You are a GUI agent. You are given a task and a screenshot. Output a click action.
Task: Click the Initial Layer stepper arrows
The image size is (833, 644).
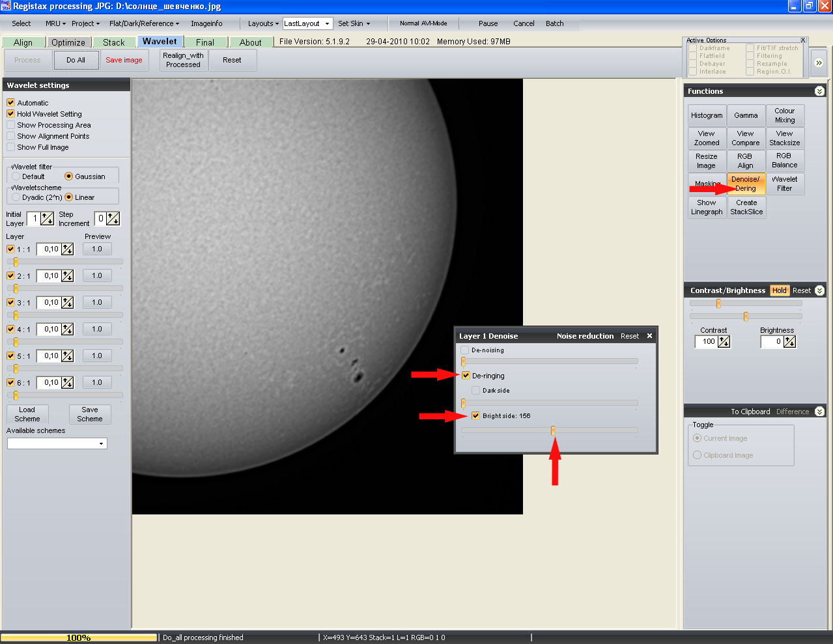tap(48, 219)
